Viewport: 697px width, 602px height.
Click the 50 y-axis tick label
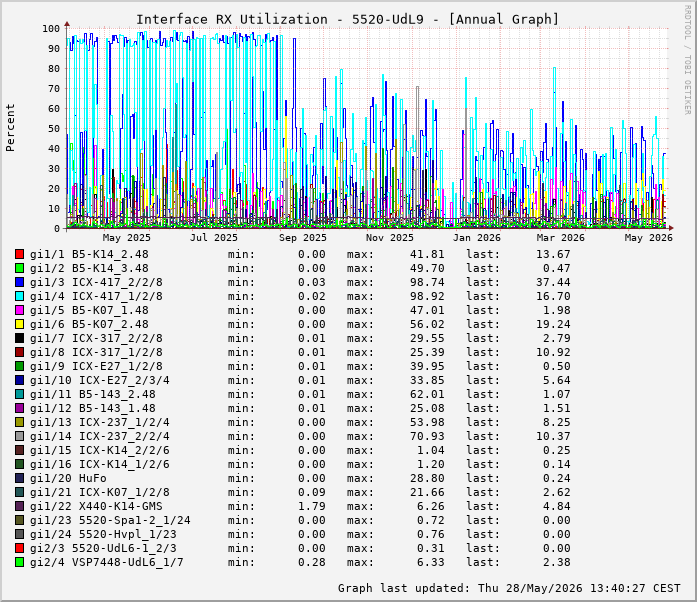pos(54,128)
